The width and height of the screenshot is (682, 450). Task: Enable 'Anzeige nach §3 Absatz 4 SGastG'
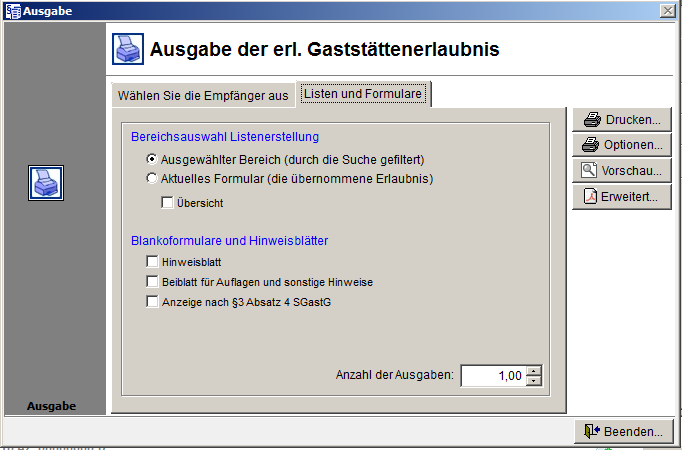(x=153, y=301)
